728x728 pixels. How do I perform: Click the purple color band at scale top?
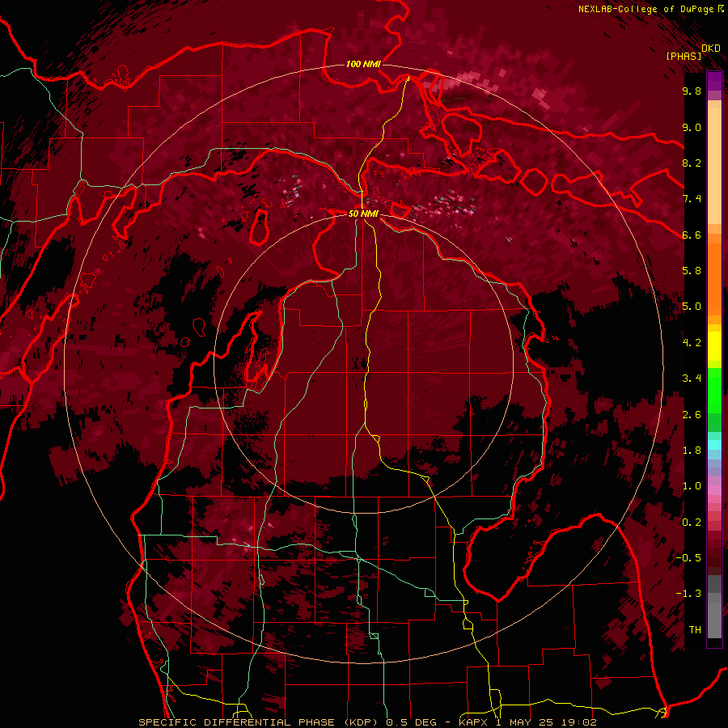pos(714,82)
